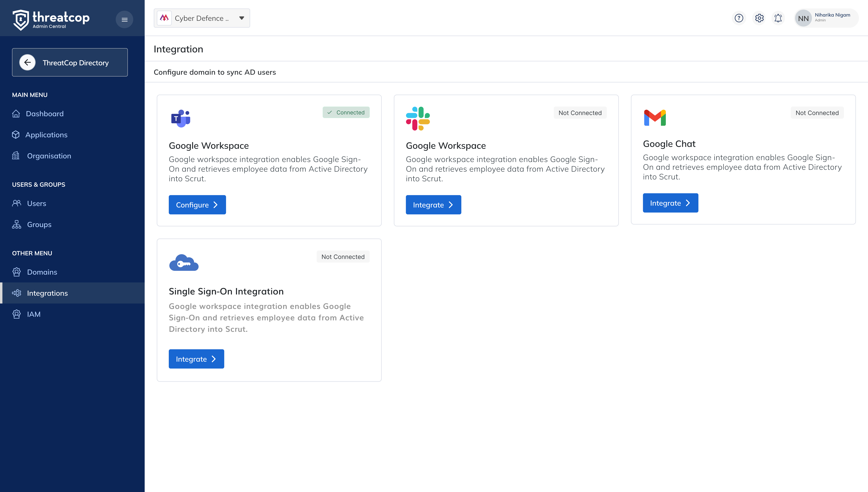Click the Users people icon
Screen dimensions: 868x492
pos(17,203)
